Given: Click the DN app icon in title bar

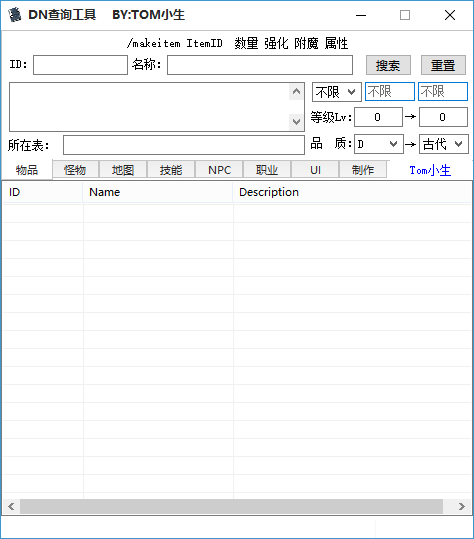Looking at the screenshot, I should pyautogui.click(x=15, y=15).
